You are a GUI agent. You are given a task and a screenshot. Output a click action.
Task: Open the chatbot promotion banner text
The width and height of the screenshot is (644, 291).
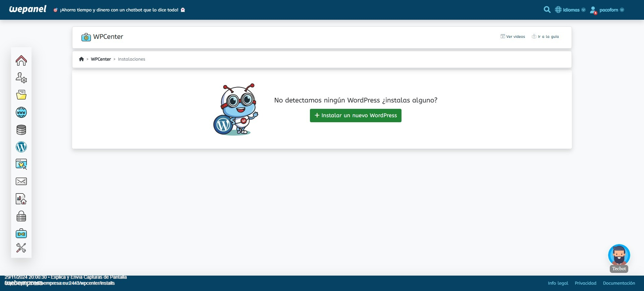(x=119, y=10)
